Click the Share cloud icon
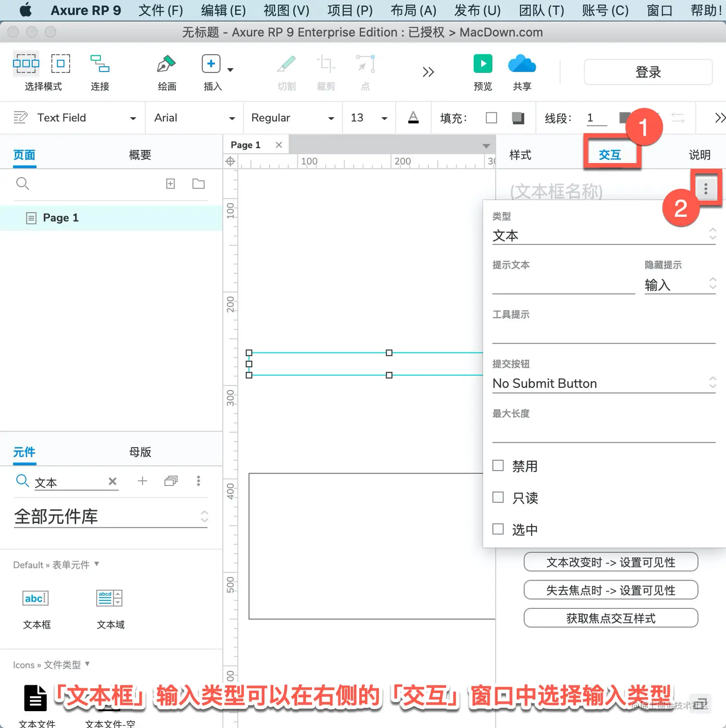 click(x=522, y=64)
